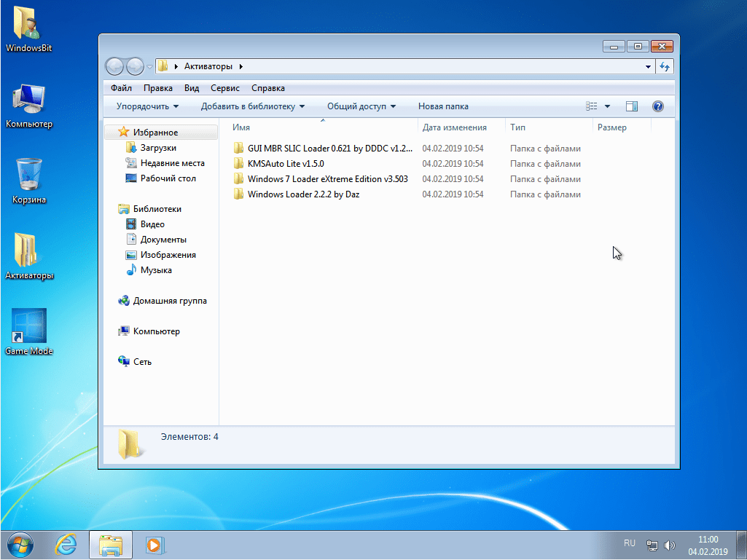Click the Новая папка button
The image size is (747, 560).
pyautogui.click(x=443, y=106)
